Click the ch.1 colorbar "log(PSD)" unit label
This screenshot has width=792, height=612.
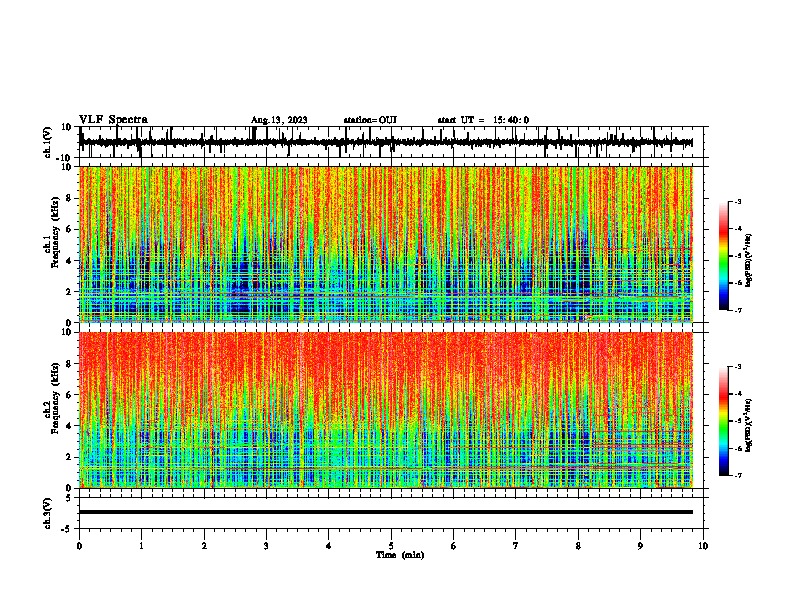[x=749, y=260]
